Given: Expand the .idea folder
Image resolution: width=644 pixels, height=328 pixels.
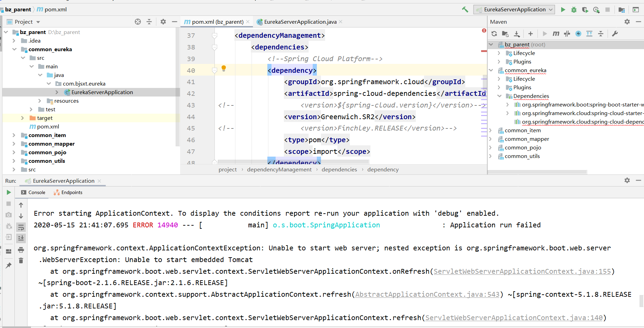Looking at the screenshot, I should point(14,41).
